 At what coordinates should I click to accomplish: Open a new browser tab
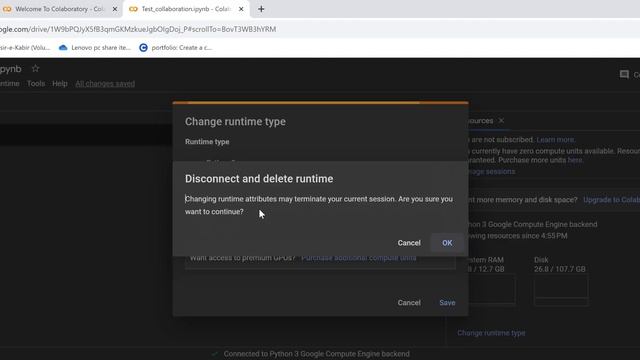point(261,9)
